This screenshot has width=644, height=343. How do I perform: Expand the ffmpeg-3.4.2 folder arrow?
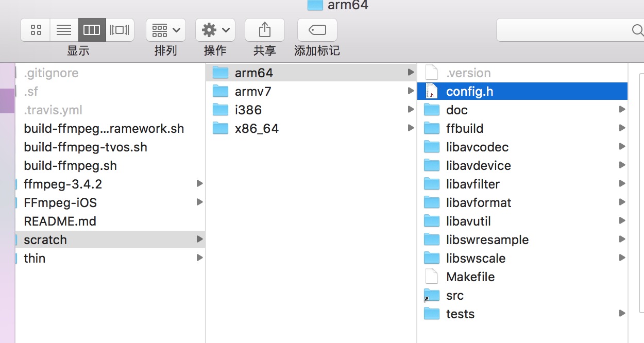pos(199,184)
